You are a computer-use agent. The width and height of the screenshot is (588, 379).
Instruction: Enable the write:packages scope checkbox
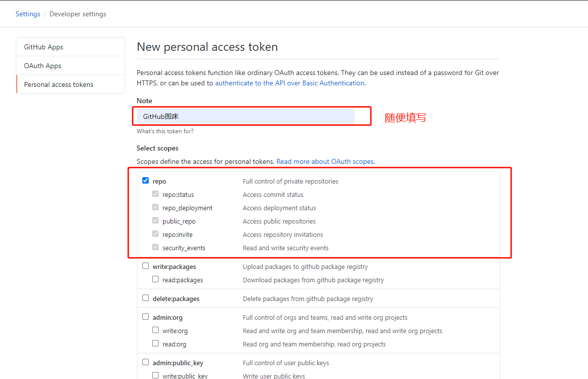pos(145,266)
